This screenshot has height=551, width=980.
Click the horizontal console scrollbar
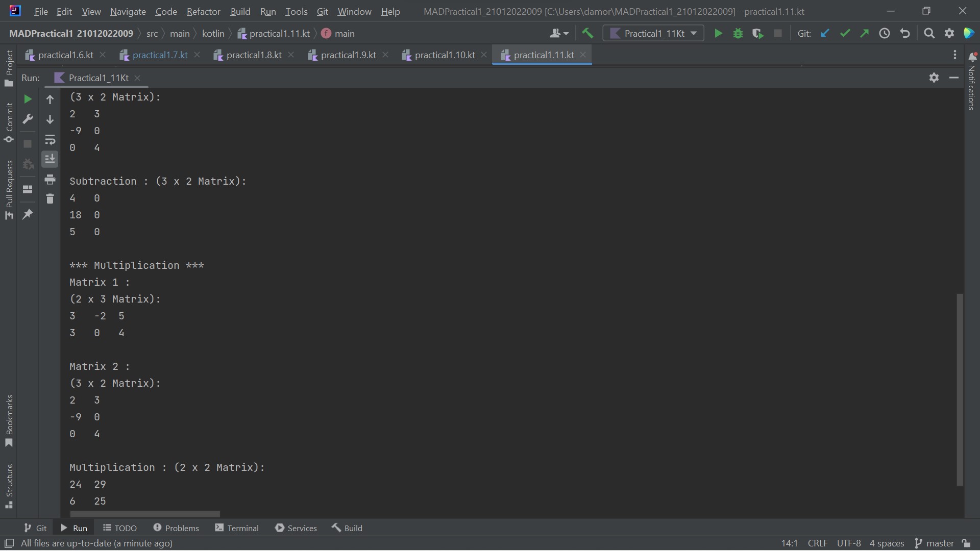(144, 514)
